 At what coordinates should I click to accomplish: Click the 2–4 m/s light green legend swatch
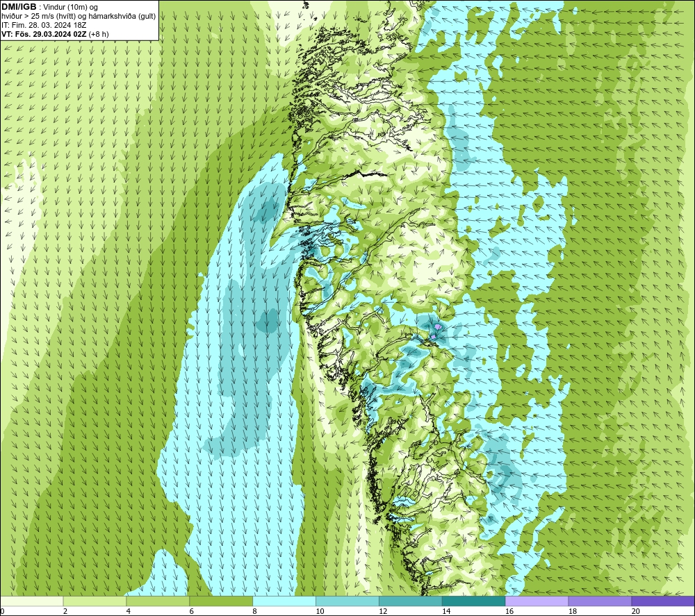pyautogui.click(x=95, y=601)
